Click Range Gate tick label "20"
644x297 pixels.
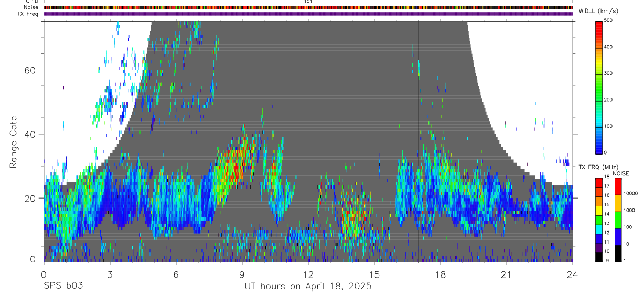[x=31, y=198]
